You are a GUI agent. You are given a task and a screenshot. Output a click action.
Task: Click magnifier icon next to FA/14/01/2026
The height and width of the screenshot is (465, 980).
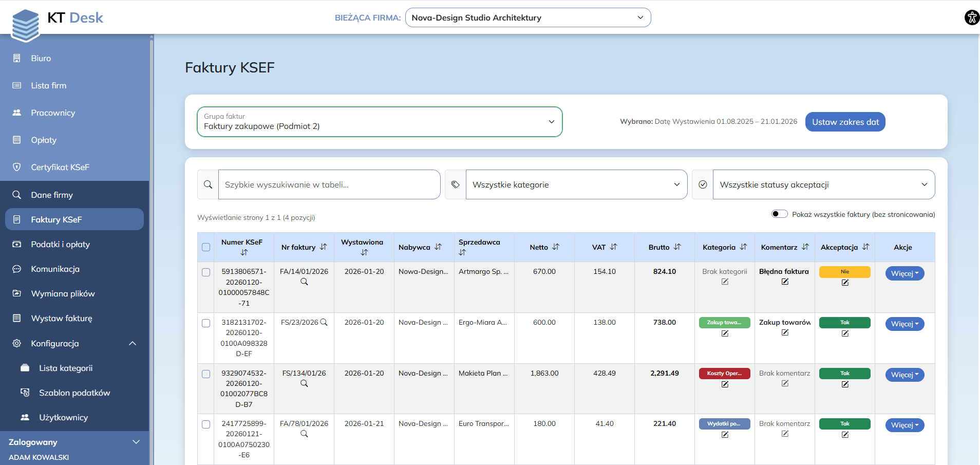(304, 282)
